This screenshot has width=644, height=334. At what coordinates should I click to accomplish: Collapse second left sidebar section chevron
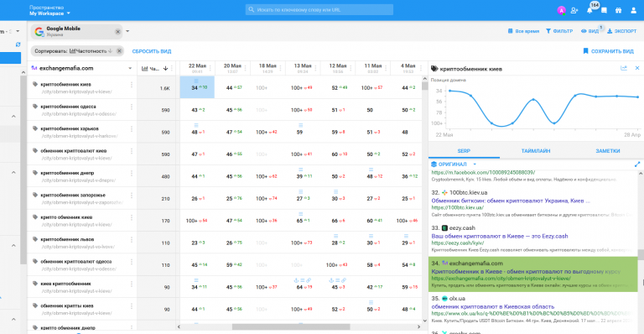pos(13,173)
